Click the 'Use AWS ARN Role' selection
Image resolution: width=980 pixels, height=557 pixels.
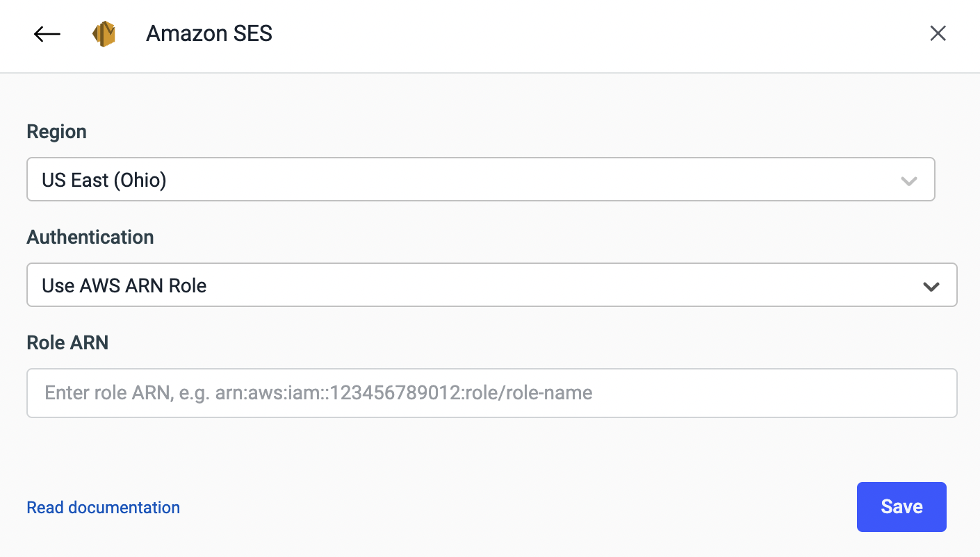[124, 285]
